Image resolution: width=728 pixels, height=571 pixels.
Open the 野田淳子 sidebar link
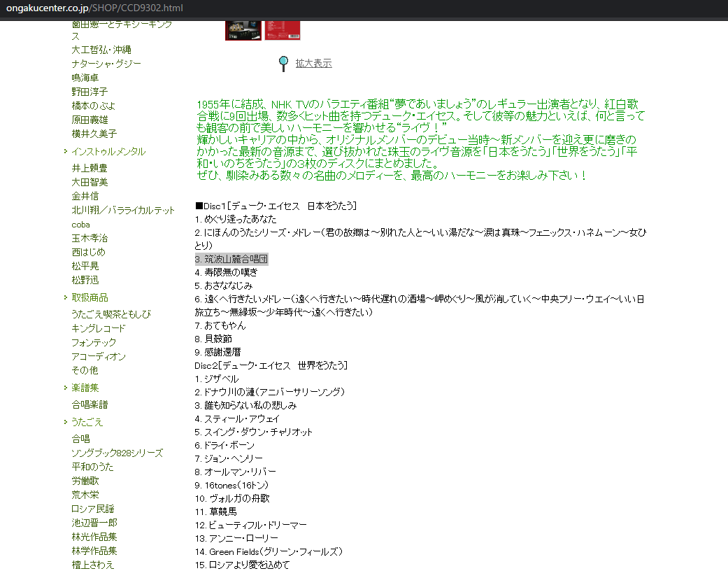(x=90, y=92)
